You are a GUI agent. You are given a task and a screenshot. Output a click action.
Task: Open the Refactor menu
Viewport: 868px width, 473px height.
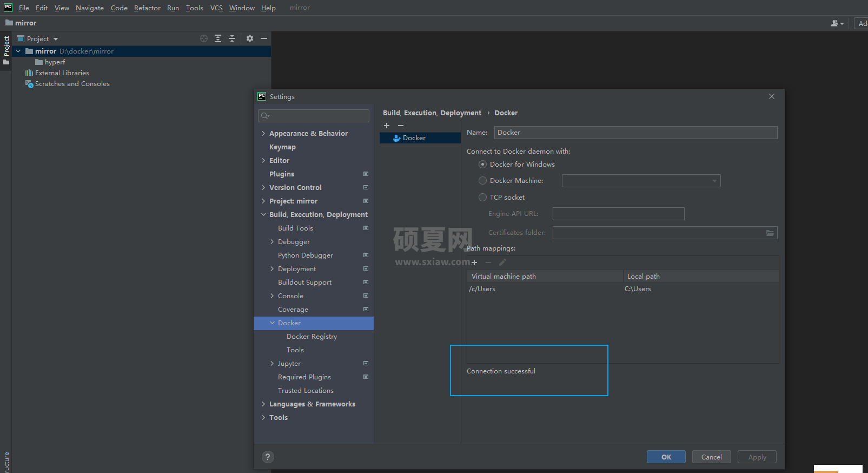pyautogui.click(x=147, y=8)
